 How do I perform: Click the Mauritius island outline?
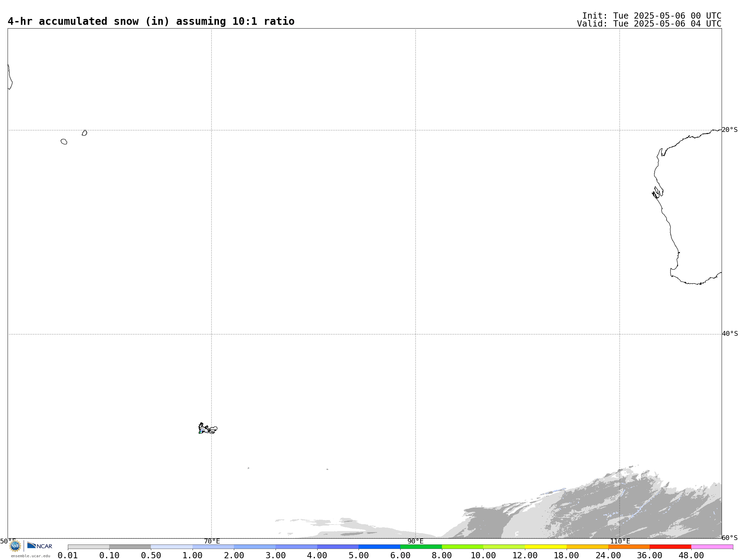click(x=84, y=133)
